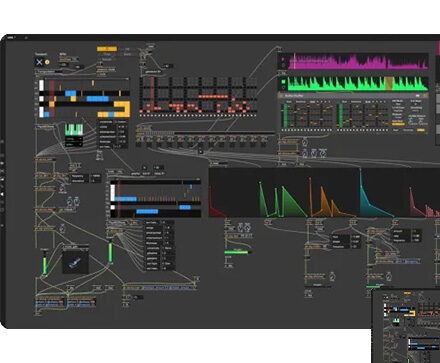Click the dial under the orange envelope column
The width and height of the screenshot is (440, 363).
point(332,277)
